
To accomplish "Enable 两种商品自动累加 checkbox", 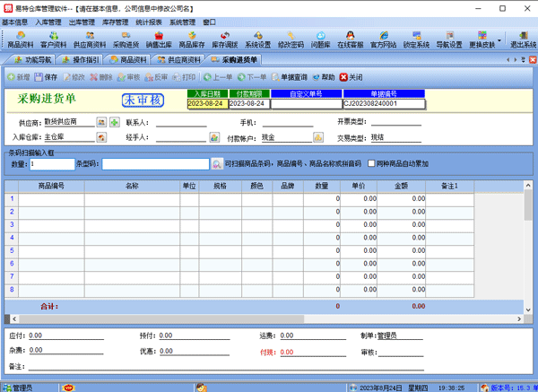I will 371,164.
